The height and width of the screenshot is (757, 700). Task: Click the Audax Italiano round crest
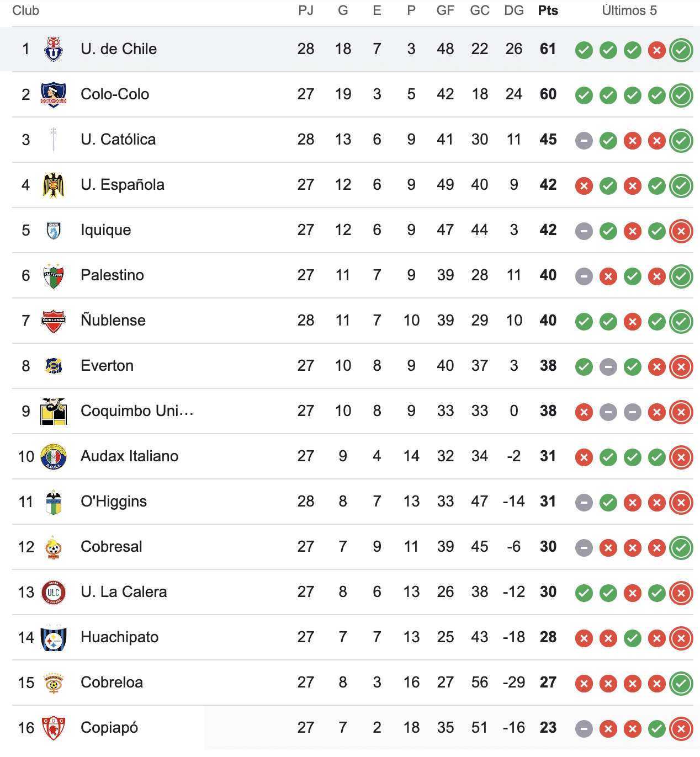coord(54,456)
